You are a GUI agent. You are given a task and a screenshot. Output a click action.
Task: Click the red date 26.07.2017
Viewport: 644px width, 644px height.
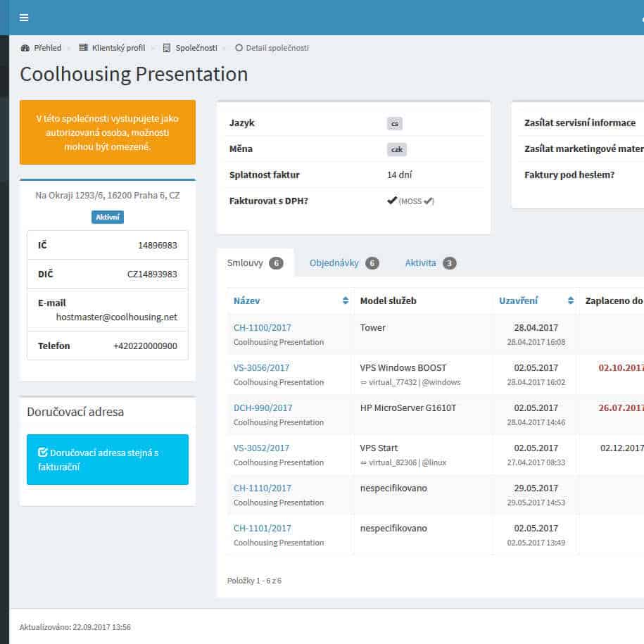(621, 408)
